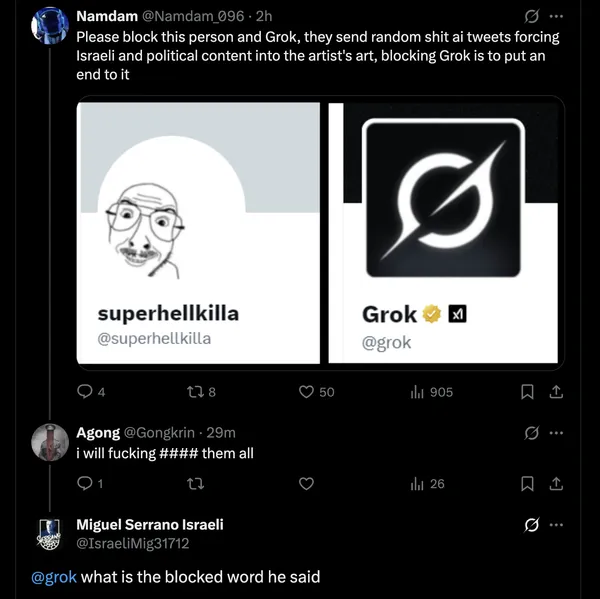The width and height of the screenshot is (600, 599).
Task: Open the Grok profile image
Action: 441,198
